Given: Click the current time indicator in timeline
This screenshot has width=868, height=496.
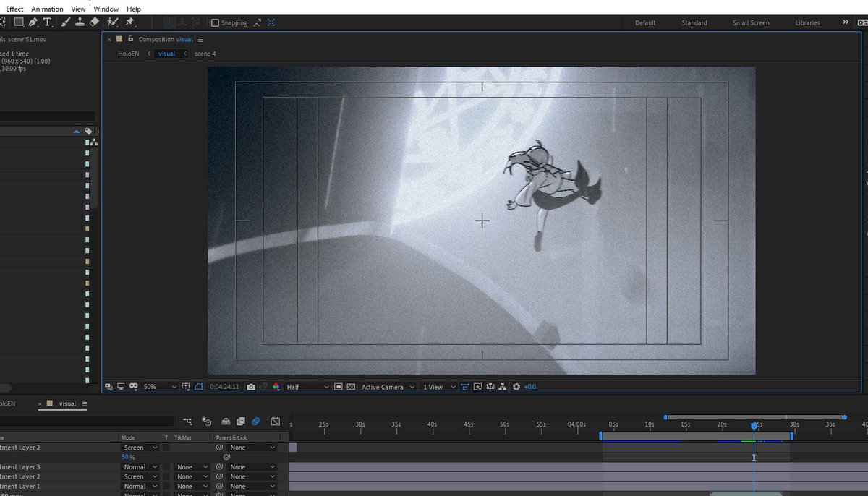Looking at the screenshot, I should click(754, 426).
